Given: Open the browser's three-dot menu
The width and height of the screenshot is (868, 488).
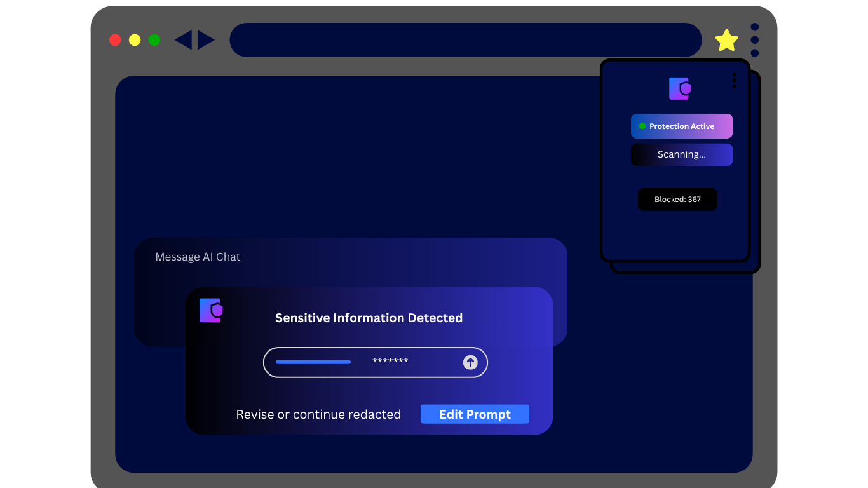Looking at the screenshot, I should coord(754,39).
